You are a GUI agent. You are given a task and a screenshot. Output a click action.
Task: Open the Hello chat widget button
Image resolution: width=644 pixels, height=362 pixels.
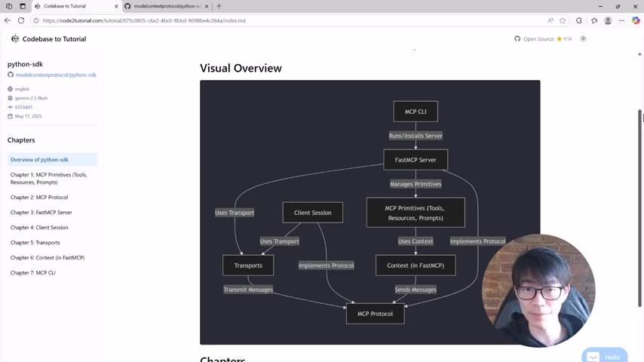(x=604, y=355)
